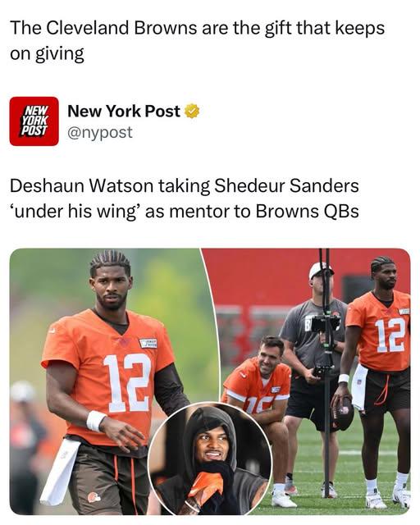Click the orange gloves in the inset photo
Image resolution: width=420 pixels, height=525 pixels.
(206, 484)
